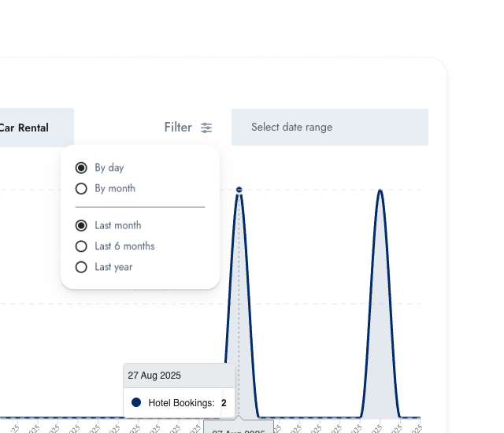504x433 pixels.
Task: Click the Filter sliders icon
Action: pos(206,128)
